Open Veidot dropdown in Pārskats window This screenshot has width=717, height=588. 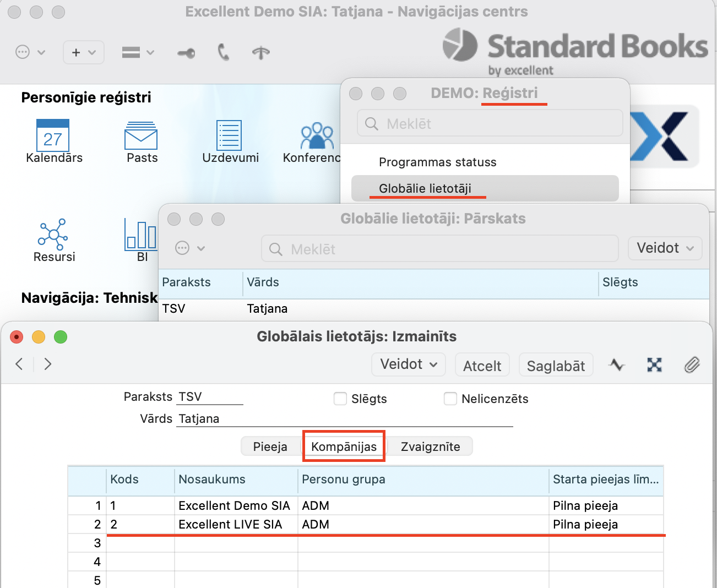[x=665, y=248]
